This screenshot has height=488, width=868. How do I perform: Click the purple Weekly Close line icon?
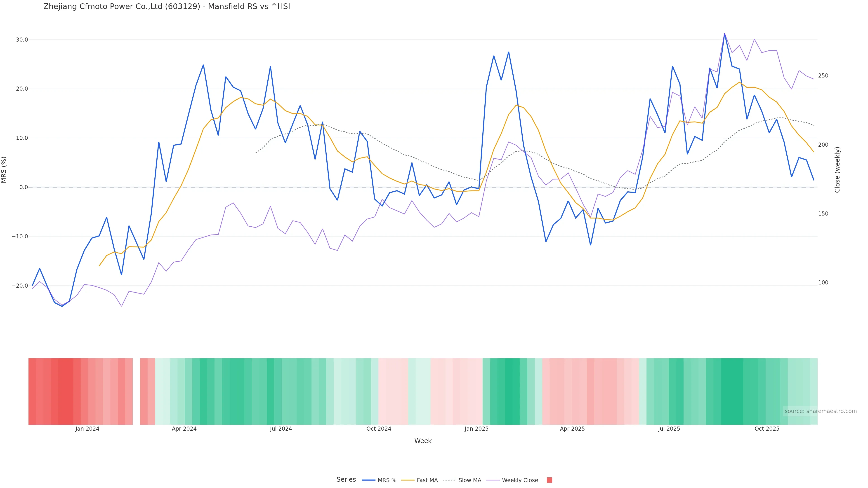click(x=493, y=480)
